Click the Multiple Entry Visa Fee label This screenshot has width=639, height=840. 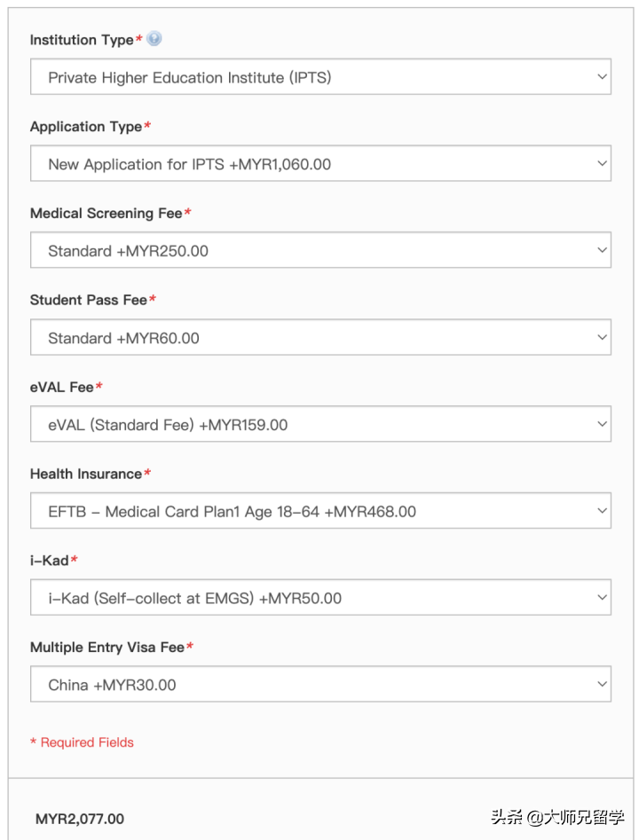107,648
